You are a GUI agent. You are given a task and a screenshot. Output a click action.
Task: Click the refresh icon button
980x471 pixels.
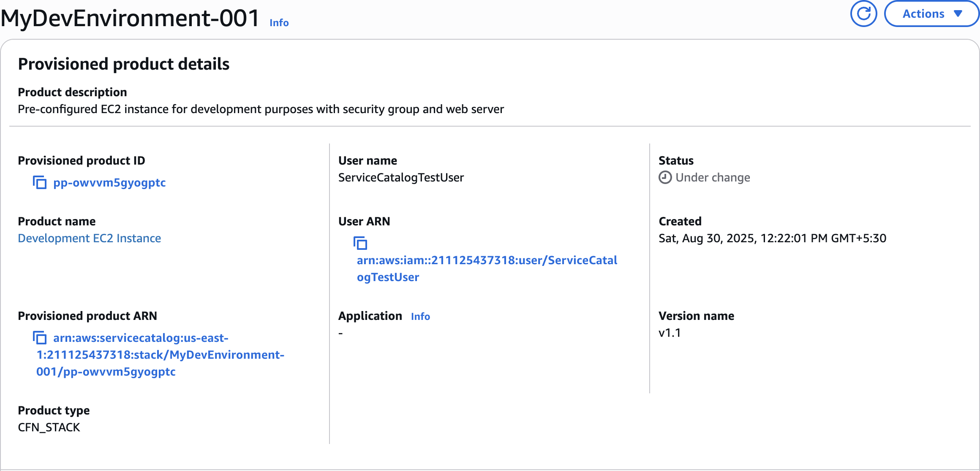pyautogui.click(x=863, y=14)
